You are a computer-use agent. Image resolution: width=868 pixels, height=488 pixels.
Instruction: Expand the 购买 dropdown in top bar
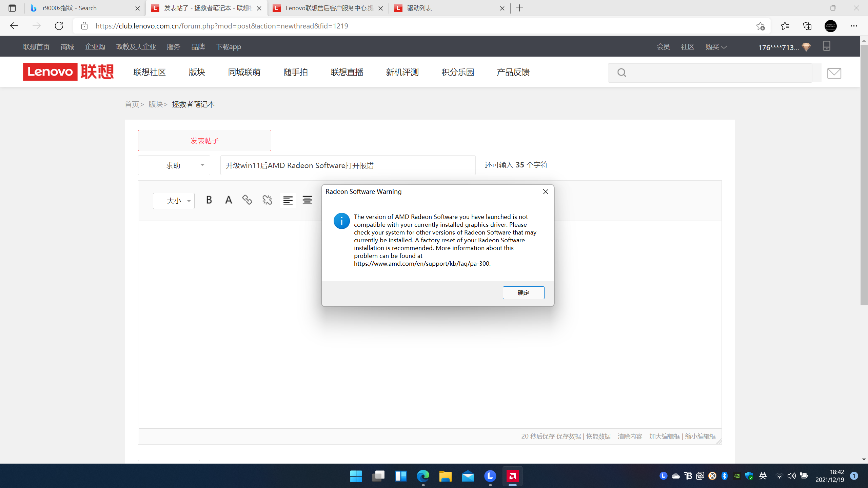pyautogui.click(x=716, y=47)
